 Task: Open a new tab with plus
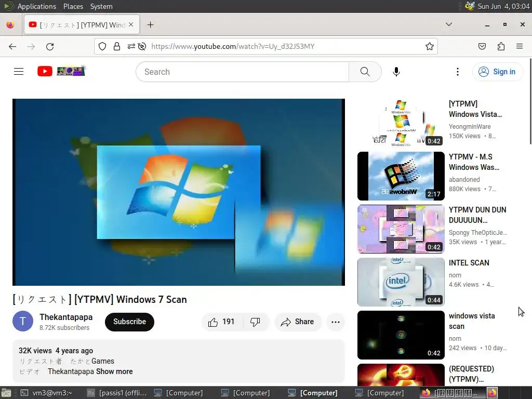tap(150, 25)
